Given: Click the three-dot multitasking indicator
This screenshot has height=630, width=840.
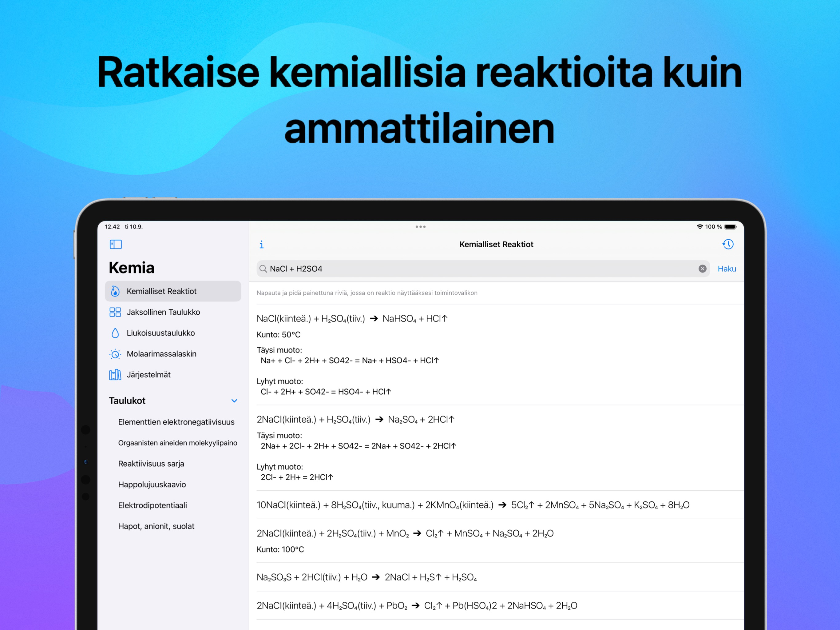Looking at the screenshot, I should pos(420,227).
